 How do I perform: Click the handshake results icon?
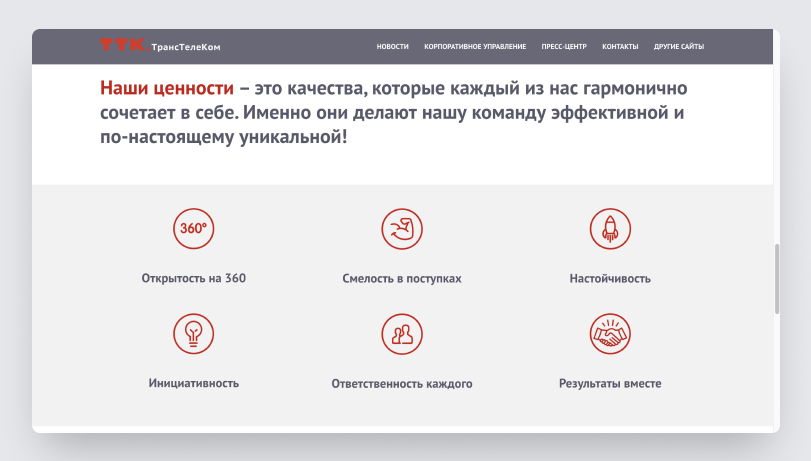(610, 333)
